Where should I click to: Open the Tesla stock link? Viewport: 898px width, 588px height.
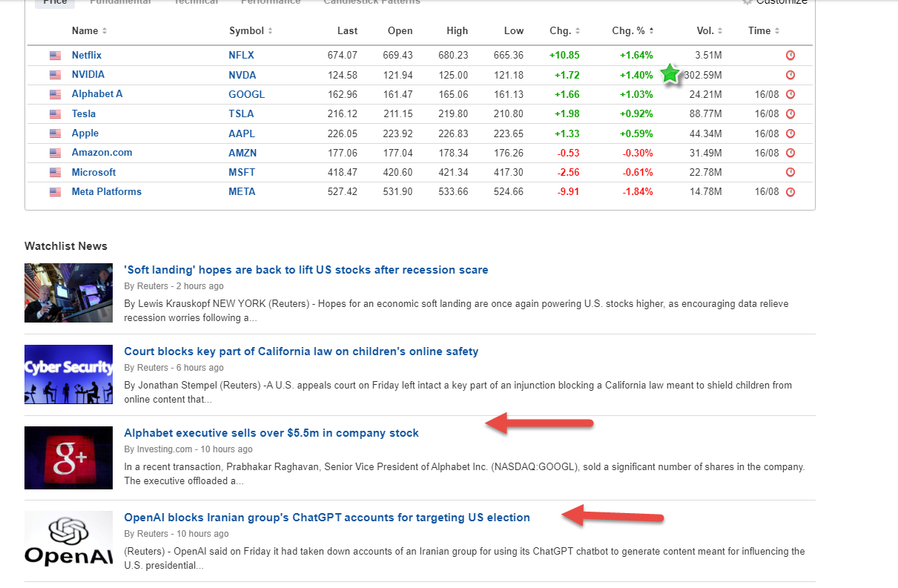tap(84, 114)
